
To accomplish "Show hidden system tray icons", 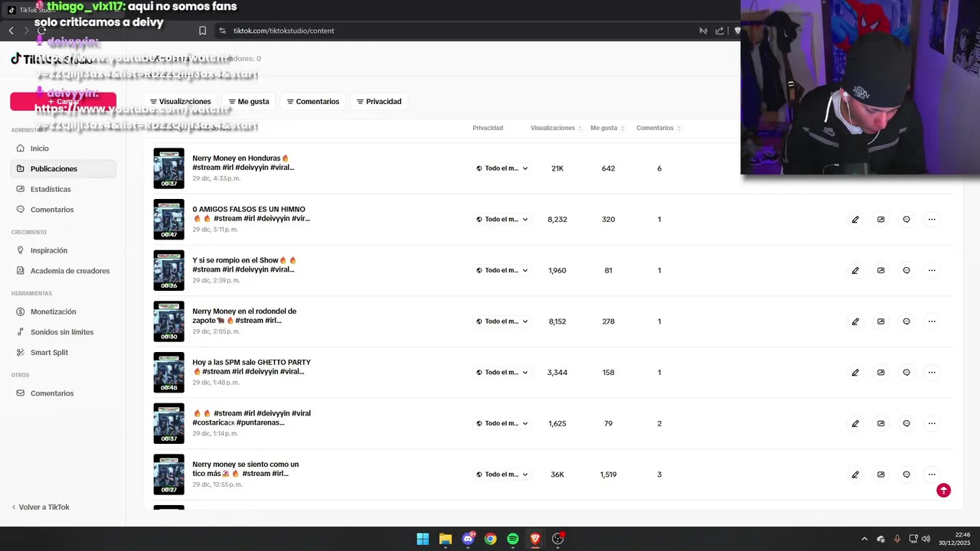I will (x=864, y=539).
